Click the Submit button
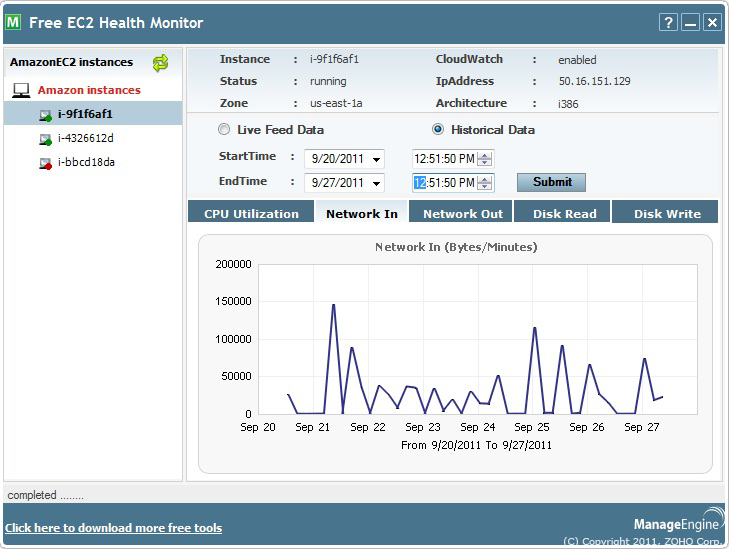 click(551, 182)
